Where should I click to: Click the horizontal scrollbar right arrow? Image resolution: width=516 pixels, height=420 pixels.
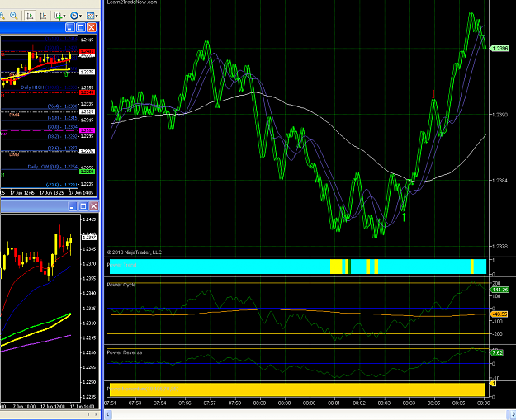pos(513,415)
